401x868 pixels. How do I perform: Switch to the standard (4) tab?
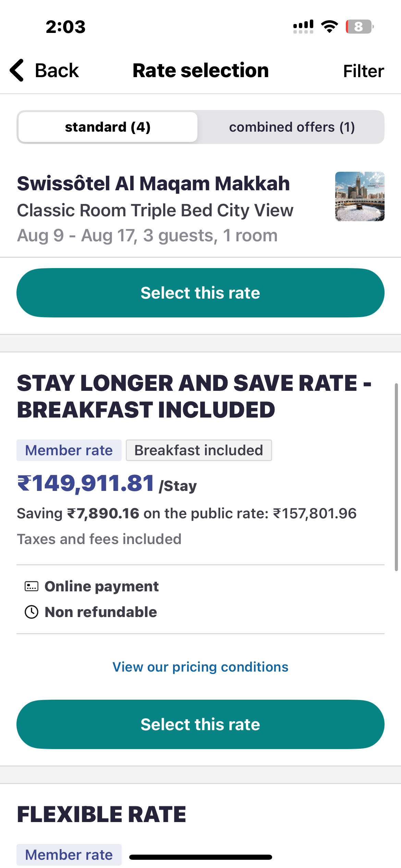(x=108, y=127)
